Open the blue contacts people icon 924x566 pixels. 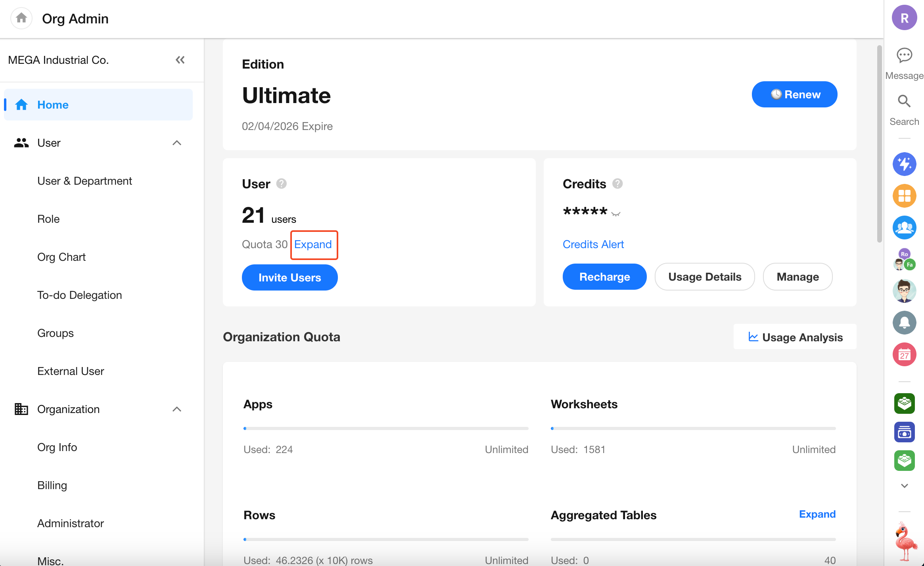[x=904, y=227]
